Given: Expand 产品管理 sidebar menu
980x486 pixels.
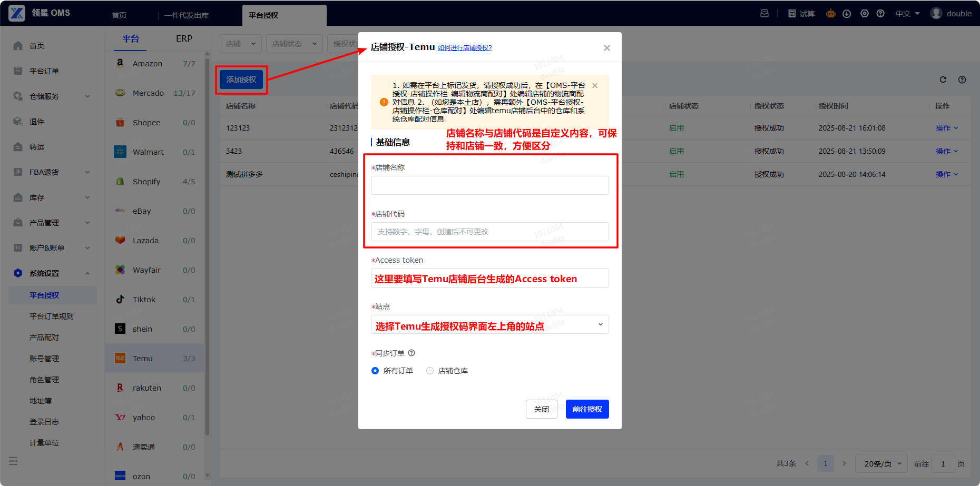Looking at the screenshot, I should [52, 223].
